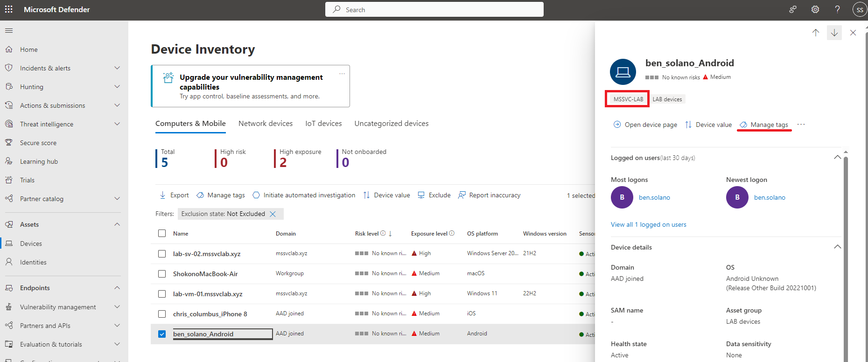
Task: Click the Trials gift icon
Action: point(9,180)
